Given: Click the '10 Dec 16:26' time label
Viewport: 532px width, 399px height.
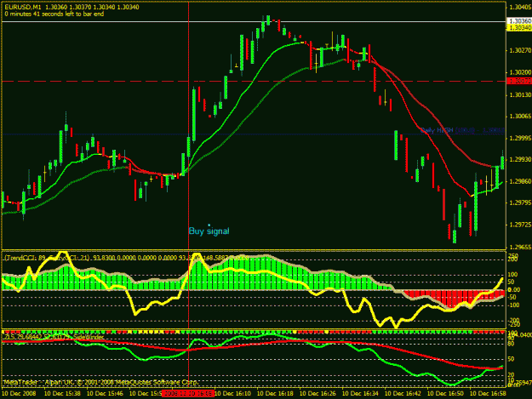Looking at the screenshot, I should tap(317, 394).
